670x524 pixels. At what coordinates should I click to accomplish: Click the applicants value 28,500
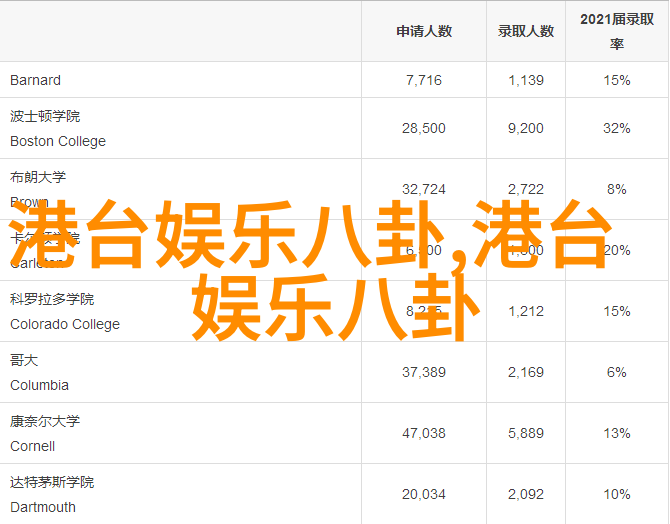coord(424,128)
